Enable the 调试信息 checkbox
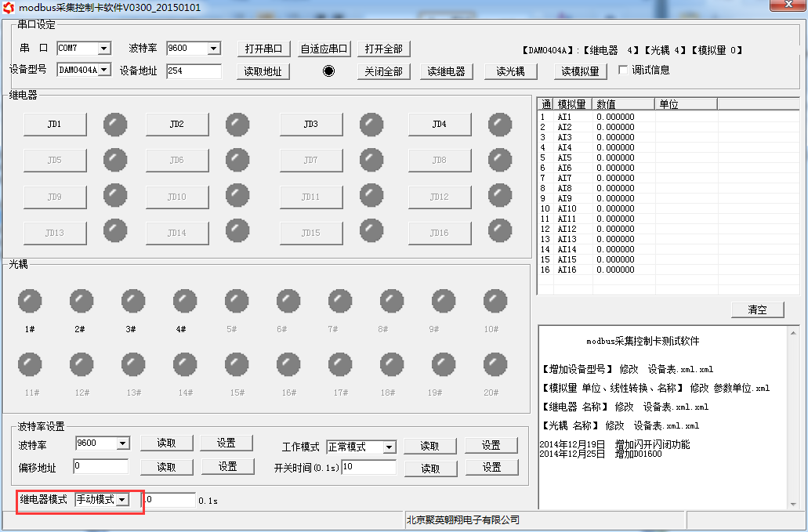 624,70
